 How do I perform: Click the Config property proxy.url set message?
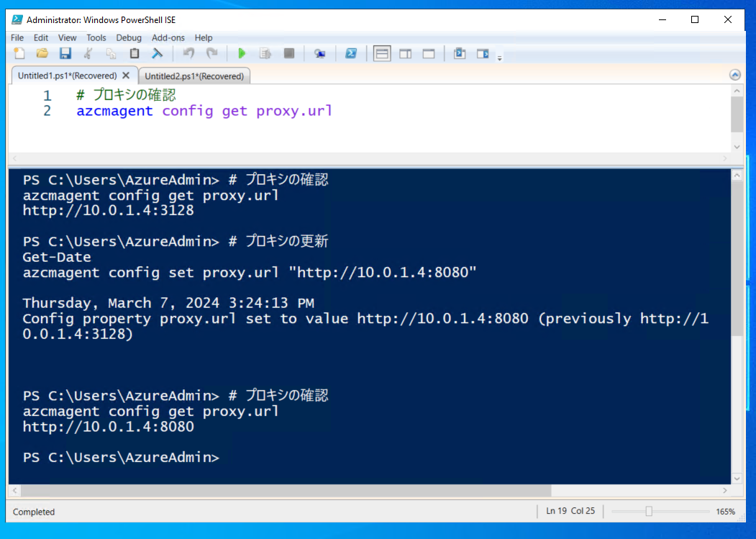point(365,326)
